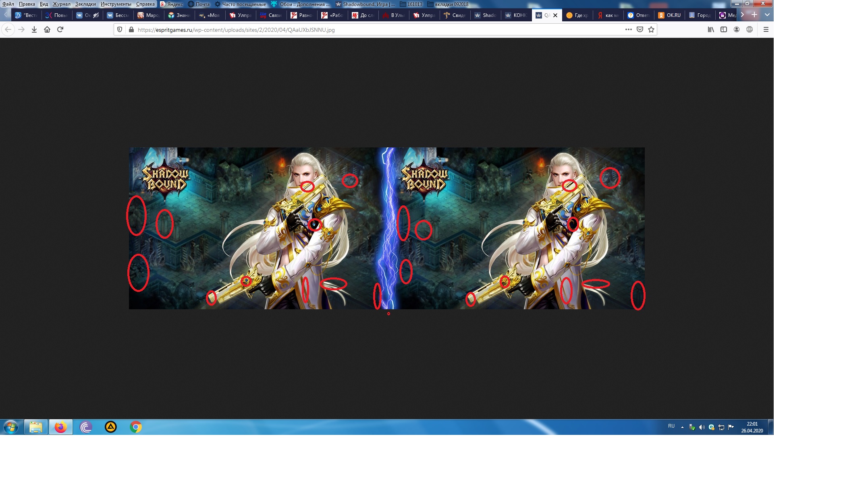Click the Shadowbound spot-the-difference image

coord(387,228)
